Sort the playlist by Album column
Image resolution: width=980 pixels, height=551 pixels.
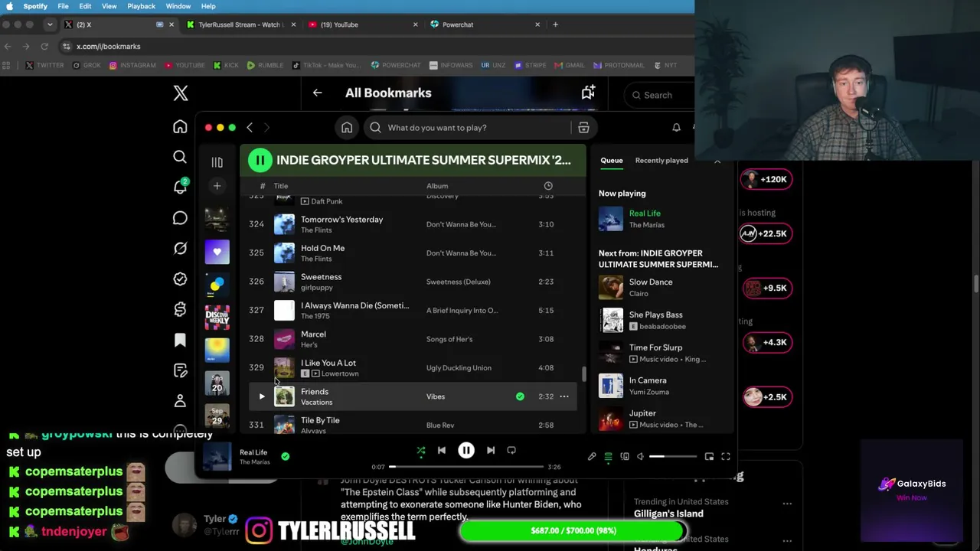tap(437, 186)
